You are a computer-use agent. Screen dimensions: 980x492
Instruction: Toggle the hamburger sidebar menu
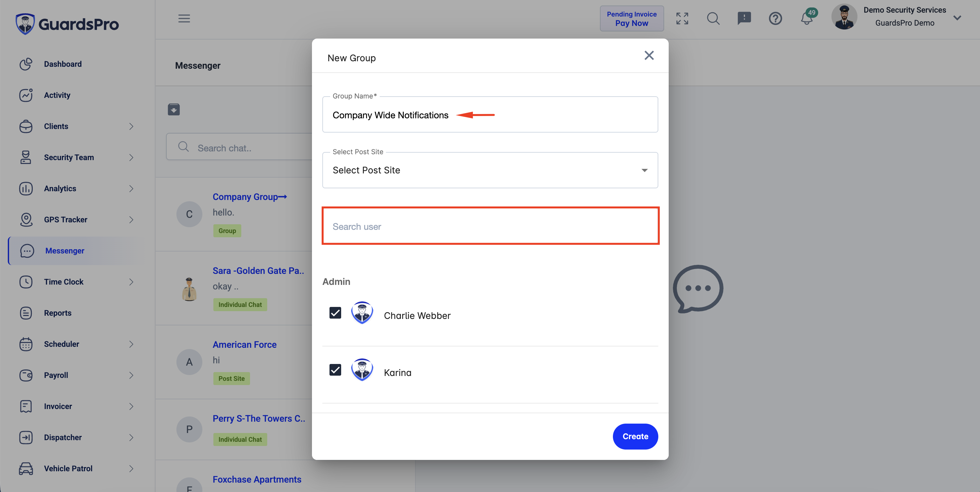coord(184,18)
